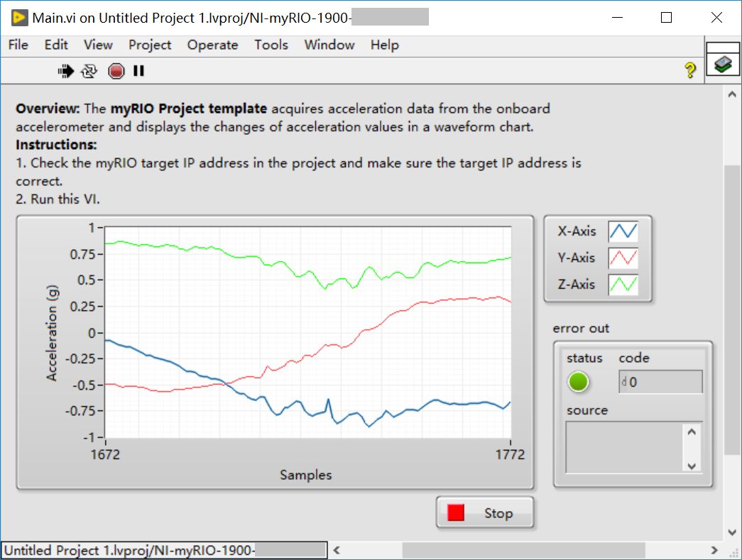Click the green error out status LED
742x560 pixels.
point(579,381)
